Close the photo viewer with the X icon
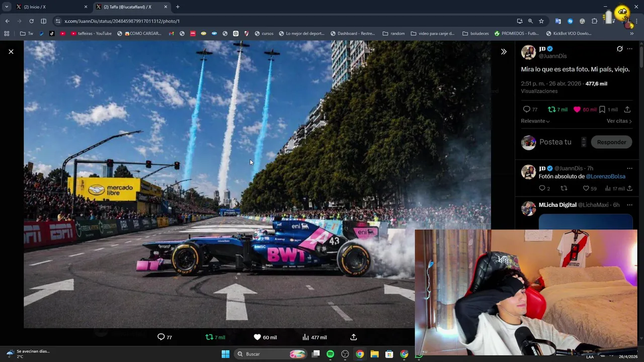Viewport: 644px width, 362px height. coord(11,51)
